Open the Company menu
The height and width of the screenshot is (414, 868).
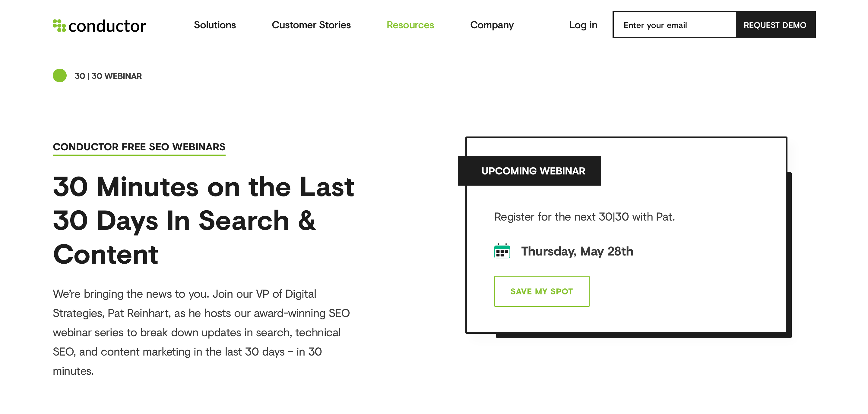[492, 25]
